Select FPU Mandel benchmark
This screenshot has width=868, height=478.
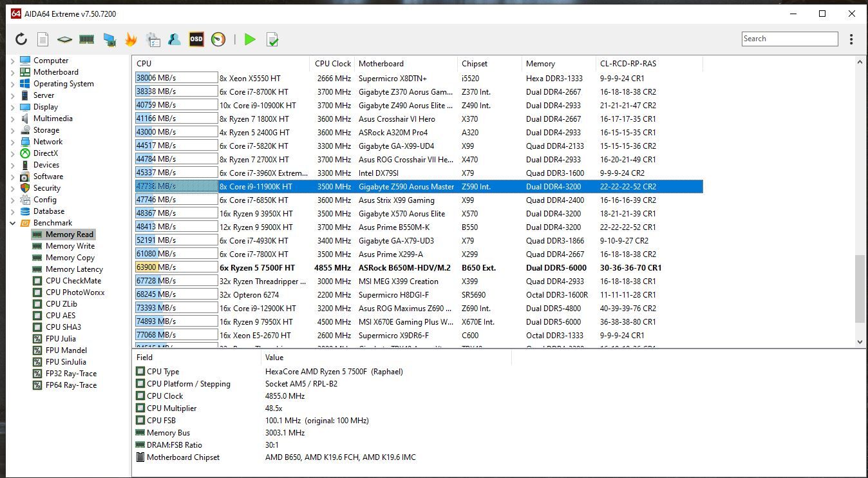tap(66, 350)
